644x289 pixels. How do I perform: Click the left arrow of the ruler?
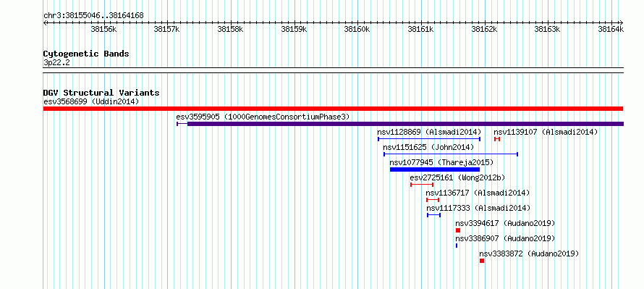[x=45, y=22]
